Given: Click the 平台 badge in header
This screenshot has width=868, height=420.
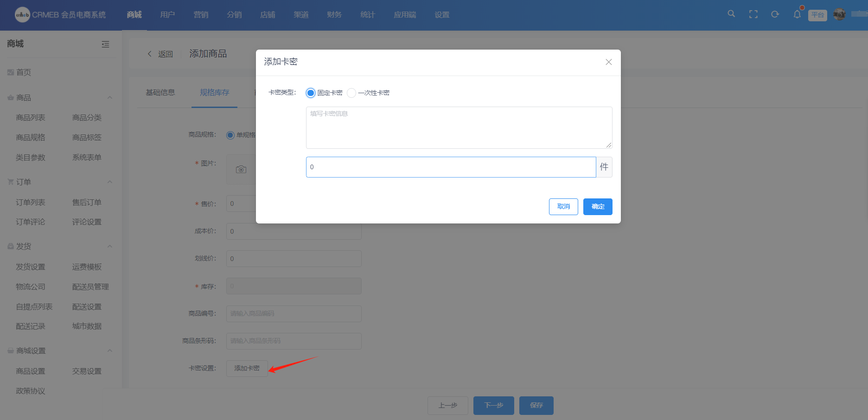Looking at the screenshot, I should tap(817, 15).
